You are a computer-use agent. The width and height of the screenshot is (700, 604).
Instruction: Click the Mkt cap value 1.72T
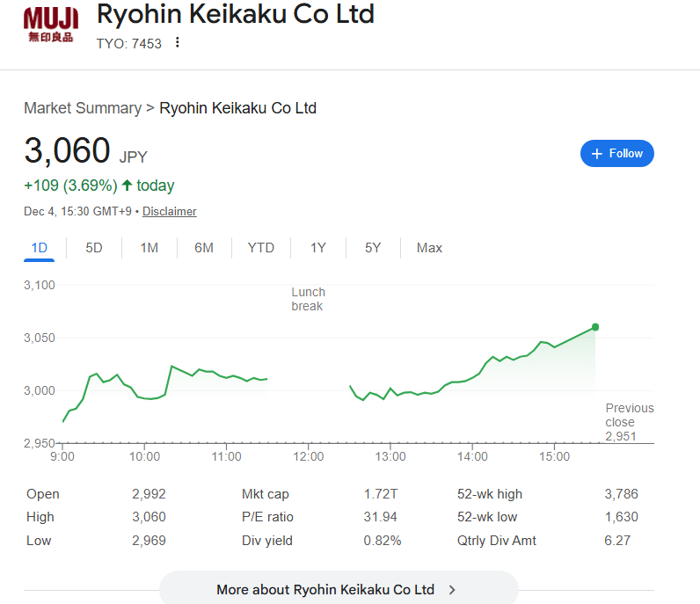tap(381, 494)
